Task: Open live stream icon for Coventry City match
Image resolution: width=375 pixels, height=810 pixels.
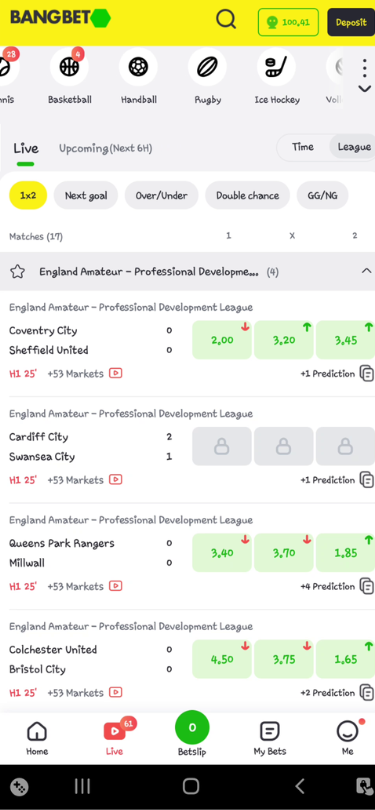Action: [x=116, y=373]
